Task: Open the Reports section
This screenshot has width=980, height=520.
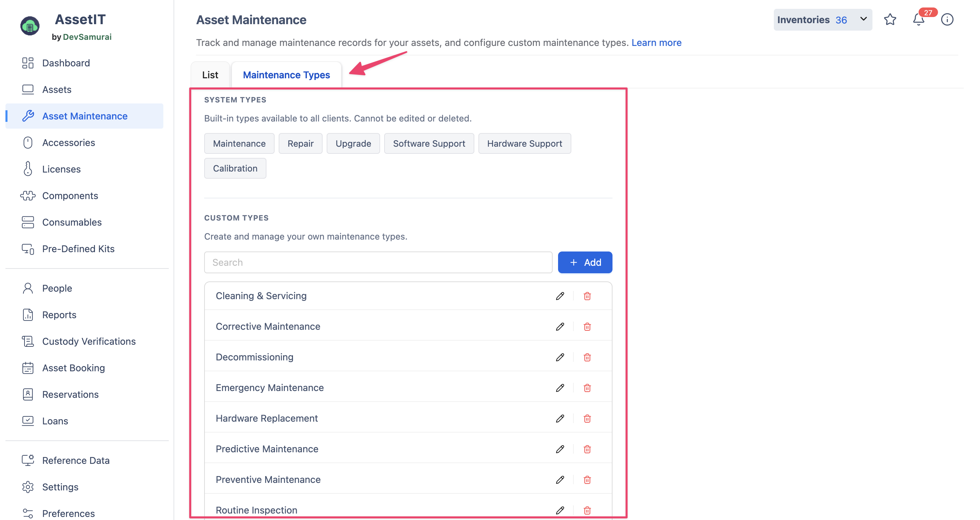Action: coord(84,315)
